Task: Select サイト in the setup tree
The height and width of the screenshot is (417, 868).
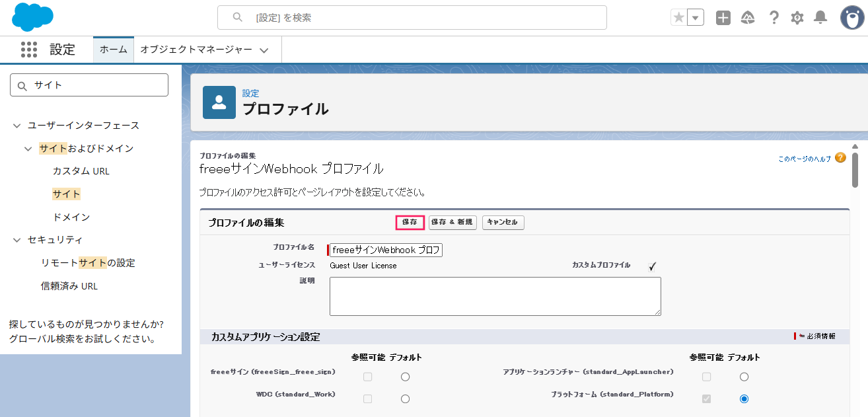Action: (x=67, y=194)
